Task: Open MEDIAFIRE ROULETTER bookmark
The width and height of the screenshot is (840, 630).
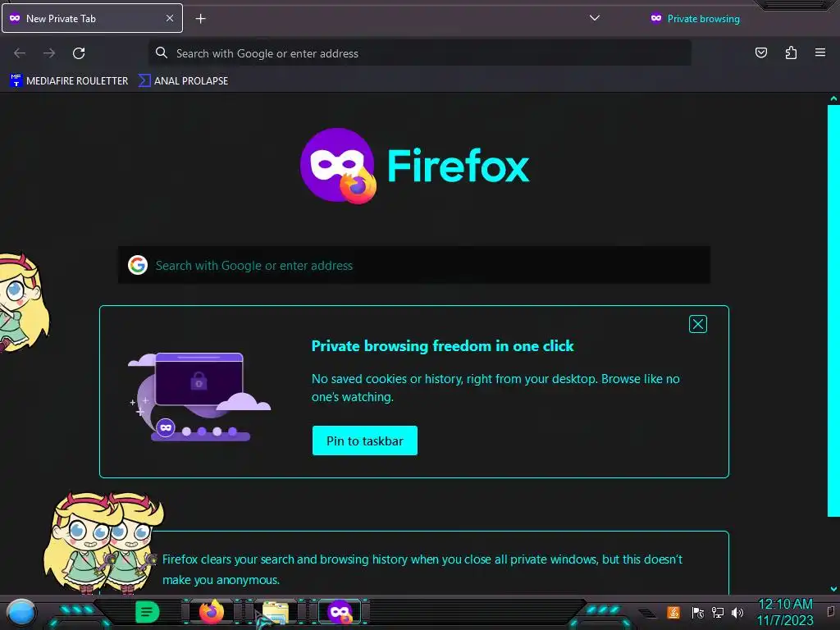Action: coord(69,81)
